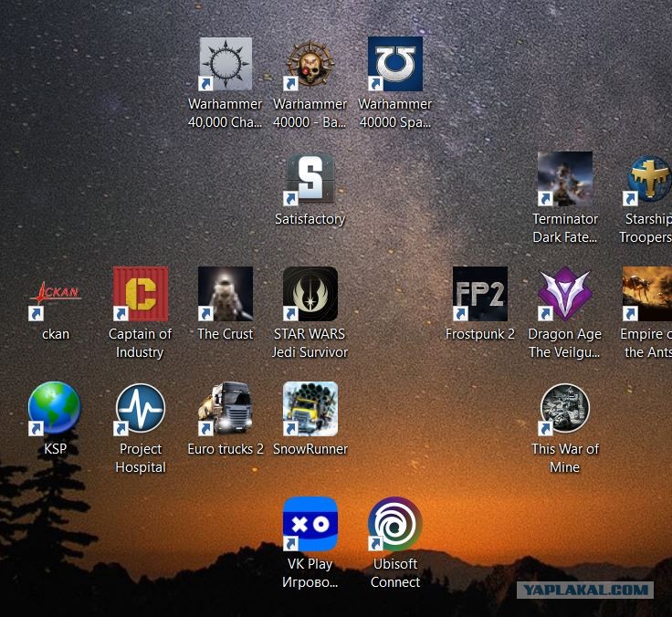Select the "Project Hospital" label text

(x=141, y=457)
